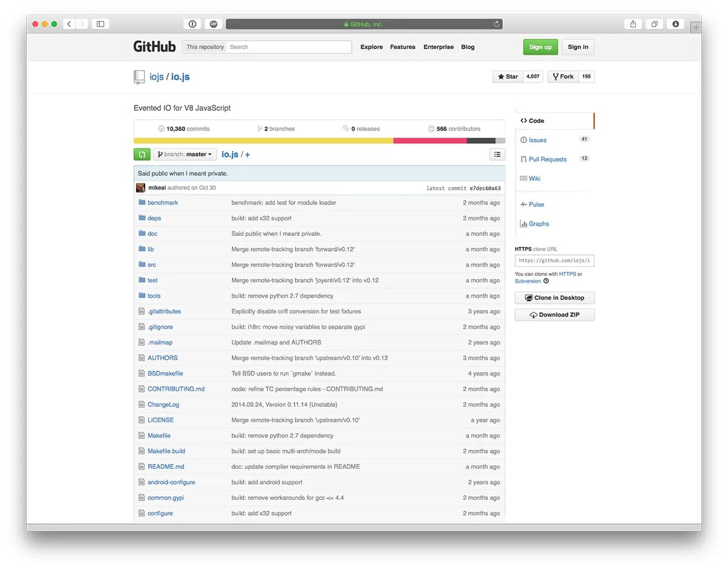
Task: Click the Graphs bar chart icon
Action: click(524, 224)
